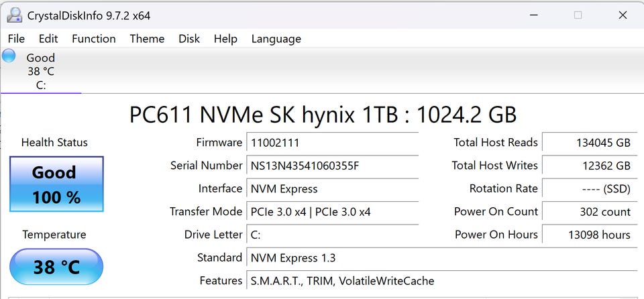The height and width of the screenshot is (299, 644).
Task: Click the Drive Letter field showing C:
Action: 332,235
